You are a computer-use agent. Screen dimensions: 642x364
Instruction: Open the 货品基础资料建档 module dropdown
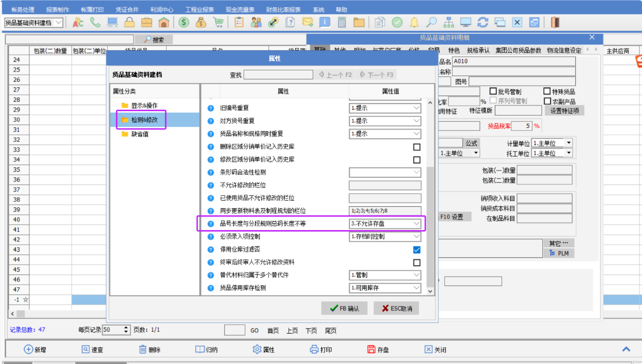tap(59, 23)
